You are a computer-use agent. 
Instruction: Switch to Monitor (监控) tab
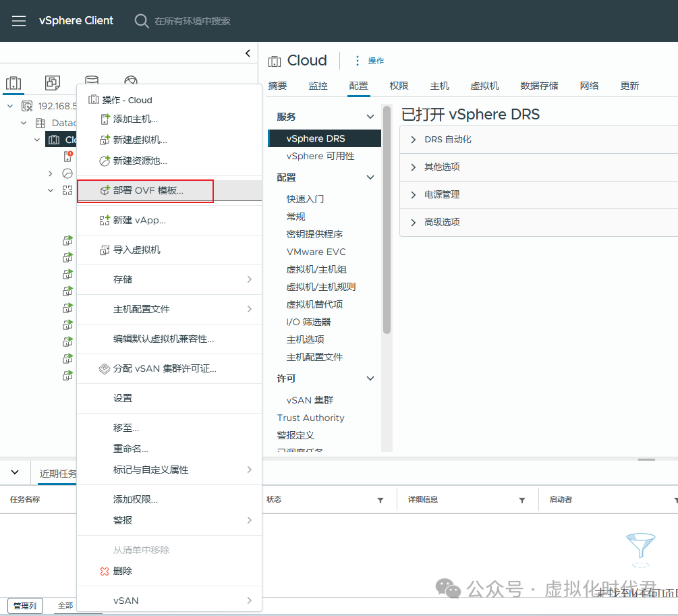318,86
